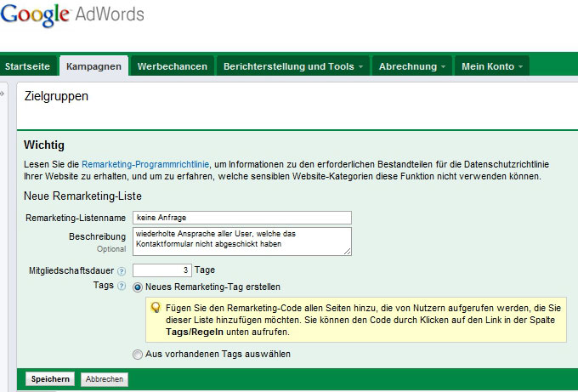Click the Beschreibung textarea resize handle

coord(348,251)
